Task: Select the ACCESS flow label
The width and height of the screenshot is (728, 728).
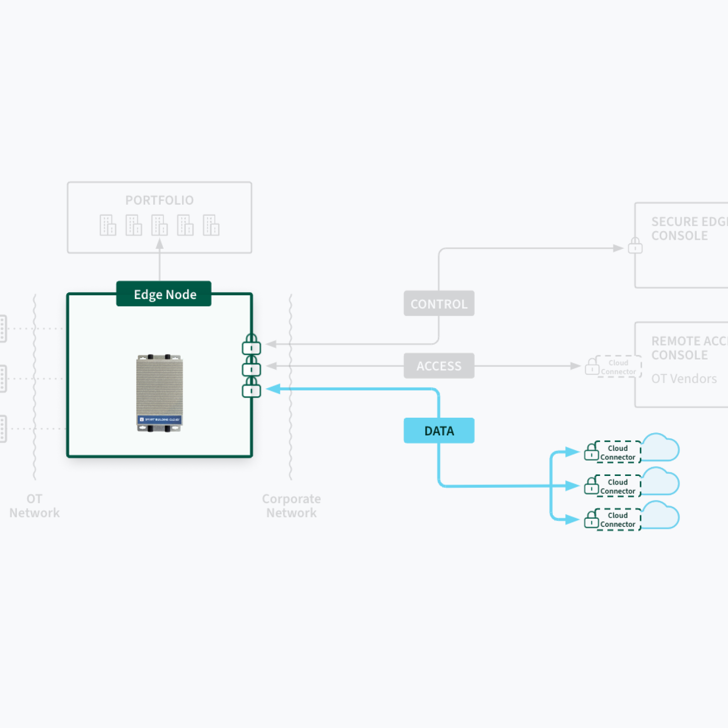Action: click(439, 366)
